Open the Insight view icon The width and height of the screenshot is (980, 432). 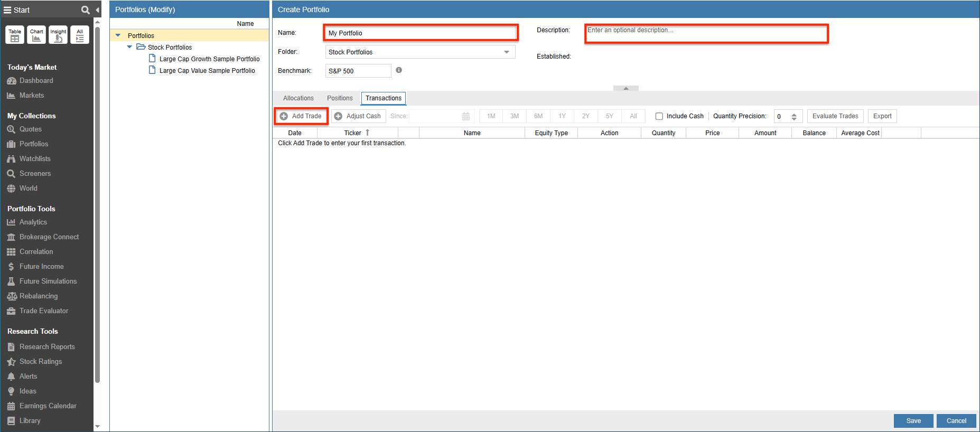tap(58, 35)
